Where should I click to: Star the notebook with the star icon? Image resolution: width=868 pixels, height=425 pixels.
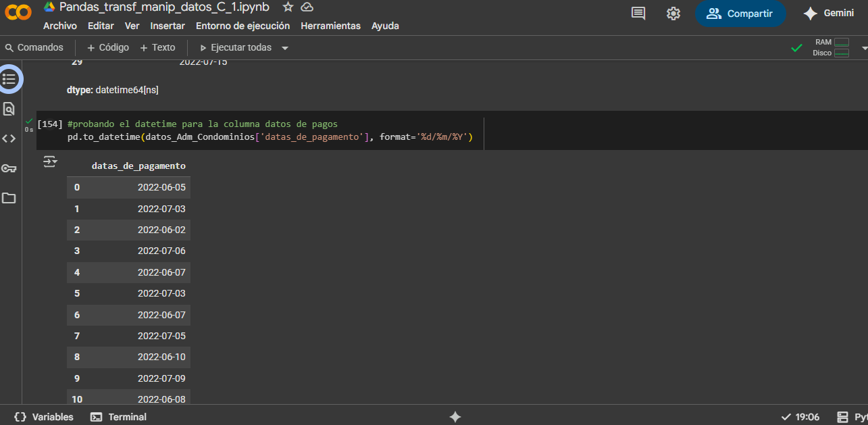(288, 7)
